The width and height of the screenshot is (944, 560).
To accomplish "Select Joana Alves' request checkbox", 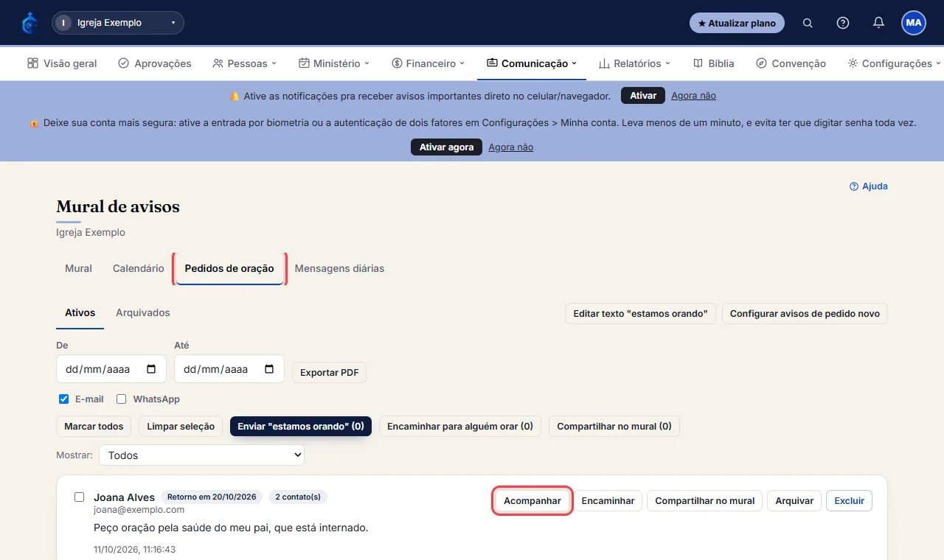I will coord(80,497).
